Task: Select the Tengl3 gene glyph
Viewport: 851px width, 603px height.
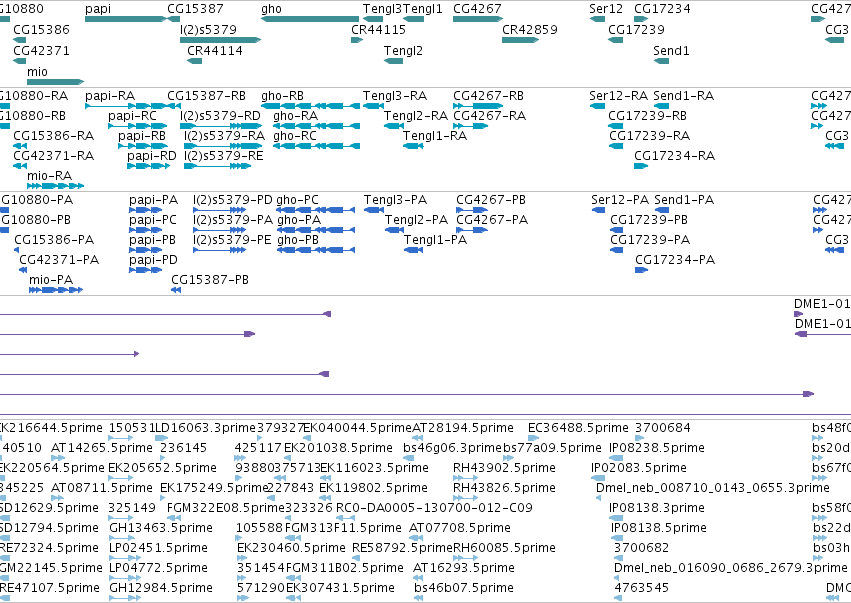Action: tap(373, 19)
